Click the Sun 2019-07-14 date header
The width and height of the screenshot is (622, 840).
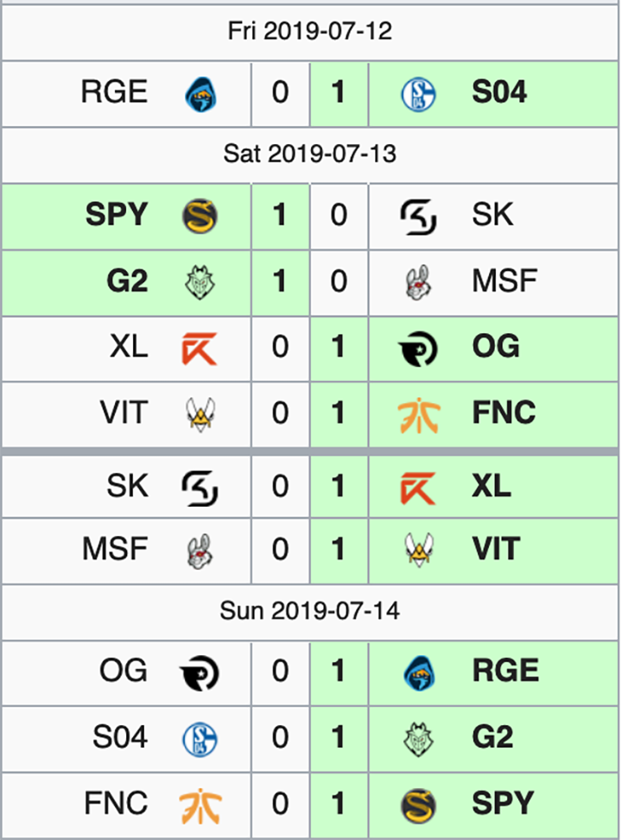click(x=310, y=610)
